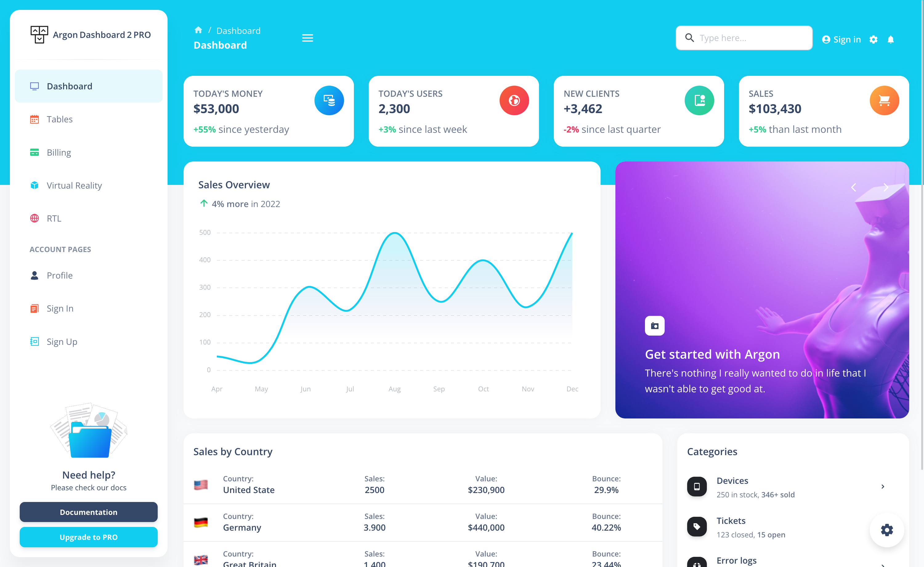Click the Dashboard icon in sidebar
The height and width of the screenshot is (567, 924).
(x=34, y=86)
